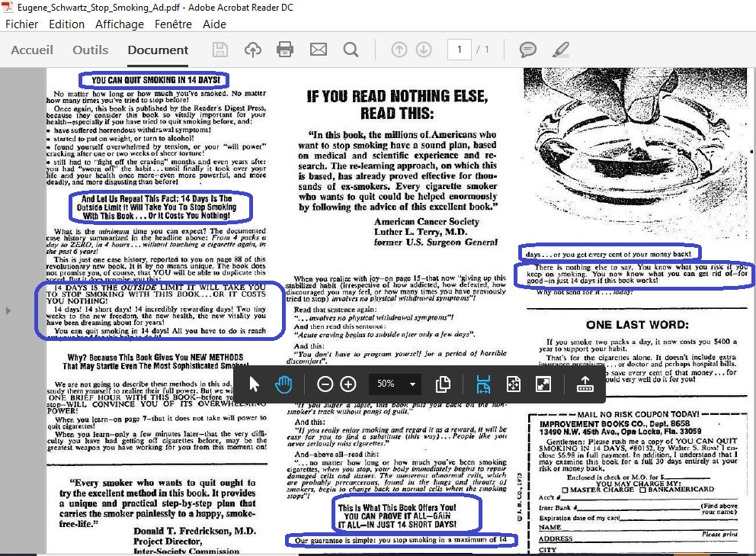756x556 pixels.
Task: Send file by email via envelope icon
Action: 318,50
